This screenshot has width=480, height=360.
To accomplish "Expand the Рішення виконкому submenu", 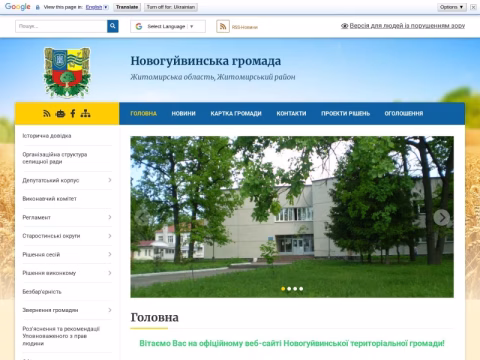I will pyautogui.click(x=110, y=273).
